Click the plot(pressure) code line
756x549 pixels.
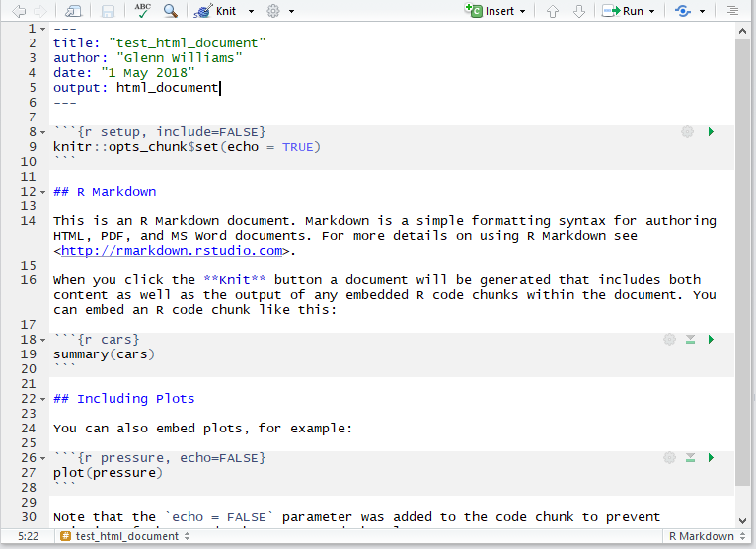coord(108,472)
